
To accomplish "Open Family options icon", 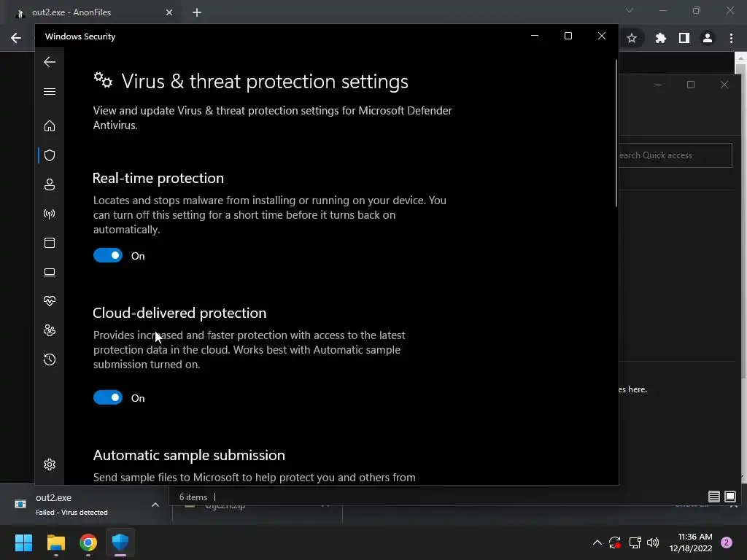I will (50, 330).
